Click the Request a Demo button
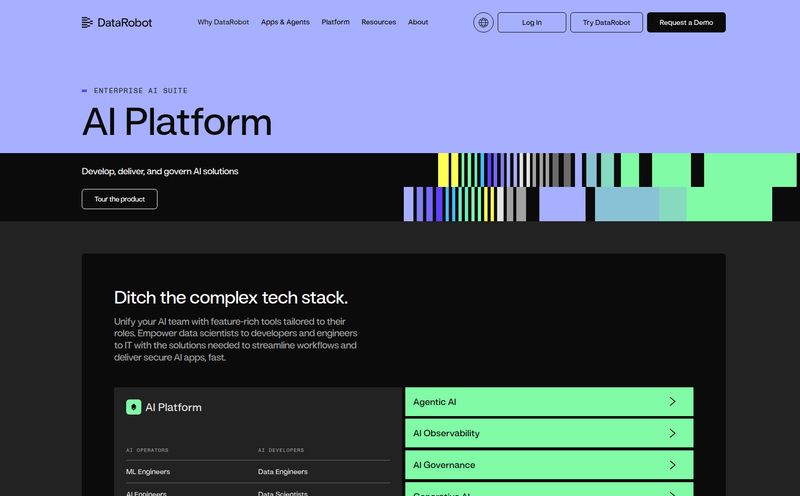Screen dimensions: 800x496 click(686, 22)
